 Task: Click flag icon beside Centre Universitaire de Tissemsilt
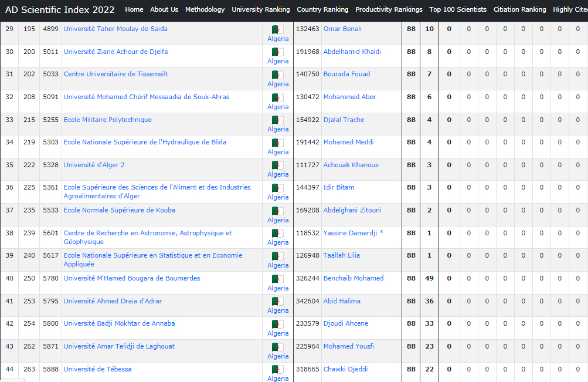click(x=277, y=75)
